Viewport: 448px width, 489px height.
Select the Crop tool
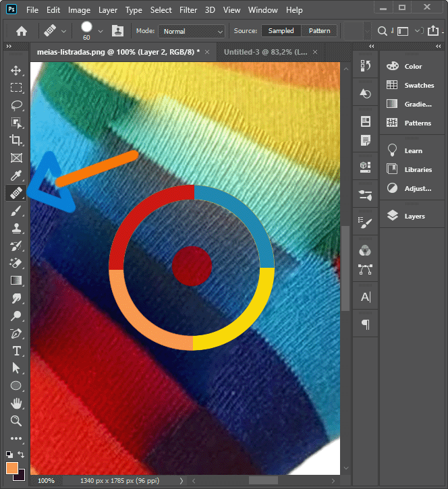[x=16, y=140]
